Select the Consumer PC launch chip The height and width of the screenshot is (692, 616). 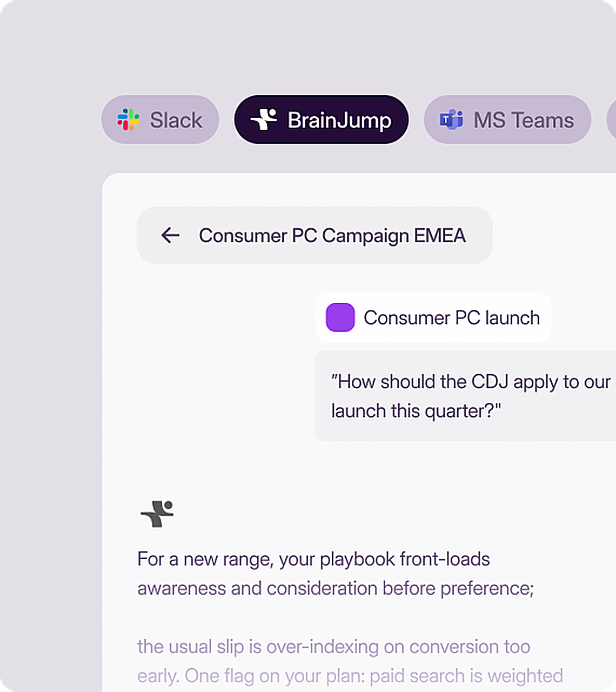[433, 317]
